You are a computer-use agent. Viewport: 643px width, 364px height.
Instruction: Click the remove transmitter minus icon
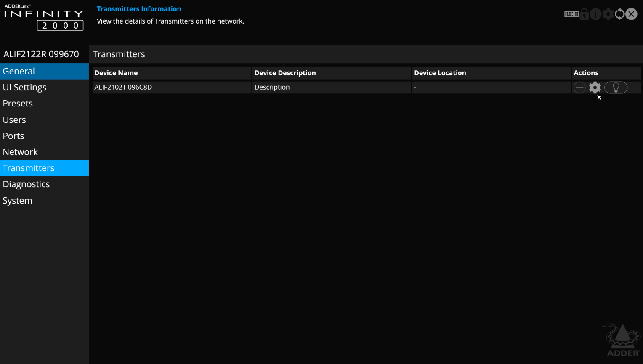(x=579, y=88)
